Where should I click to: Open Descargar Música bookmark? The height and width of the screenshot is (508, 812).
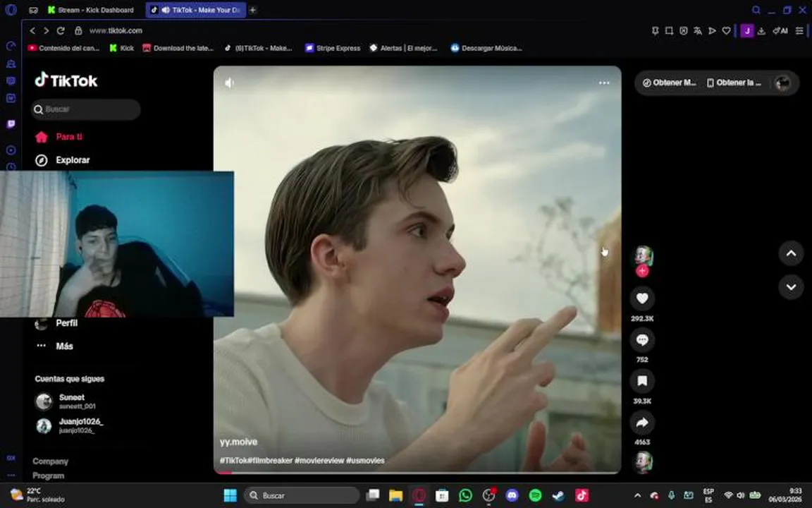[x=486, y=48]
